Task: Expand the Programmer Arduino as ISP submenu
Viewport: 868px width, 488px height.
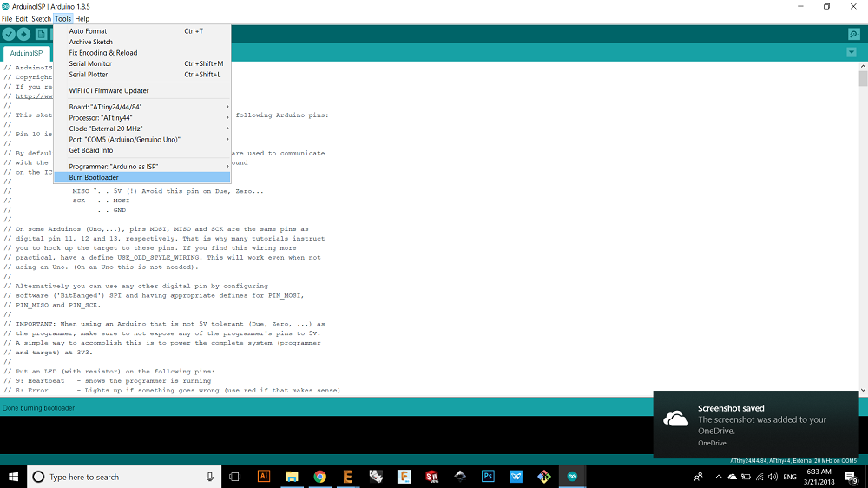Action: [142, 167]
